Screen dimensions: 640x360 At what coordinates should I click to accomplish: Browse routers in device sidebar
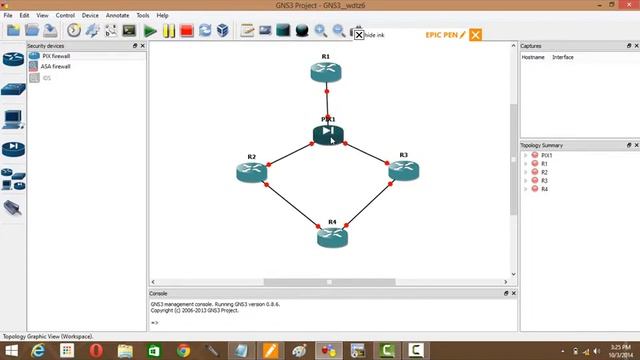tap(13, 59)
